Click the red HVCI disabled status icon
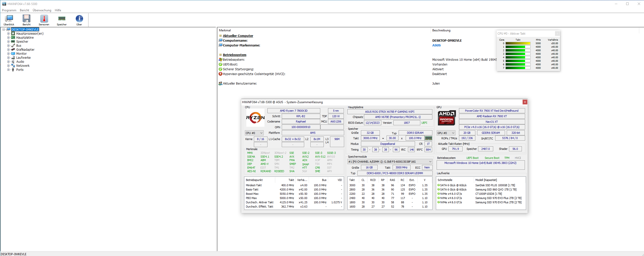Image resolution: width=644 pixels, height=256 pixels. [x=220, y=74]
